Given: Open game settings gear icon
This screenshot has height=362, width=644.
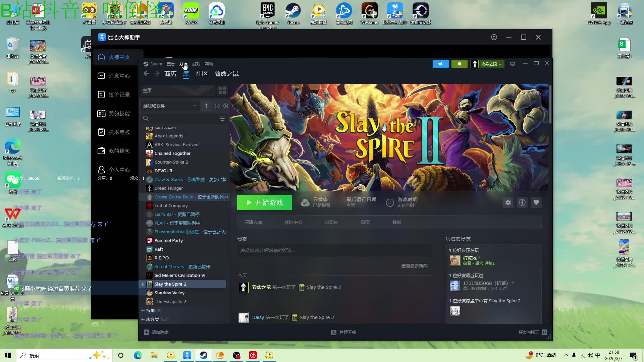Looking at the screenshot, I should coord(508,202).
